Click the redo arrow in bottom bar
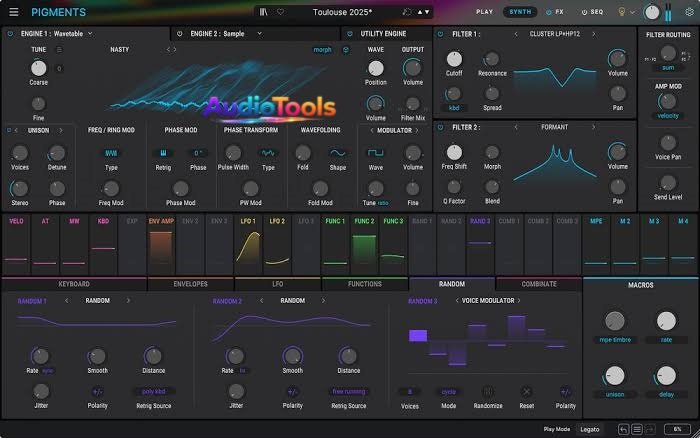700x438 pixels. coord(650,430)
